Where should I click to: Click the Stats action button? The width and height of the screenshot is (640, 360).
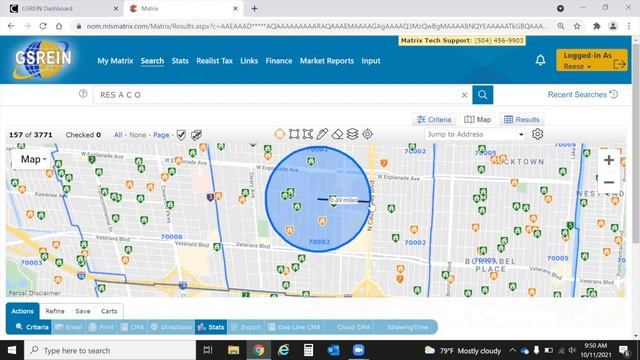211,327
